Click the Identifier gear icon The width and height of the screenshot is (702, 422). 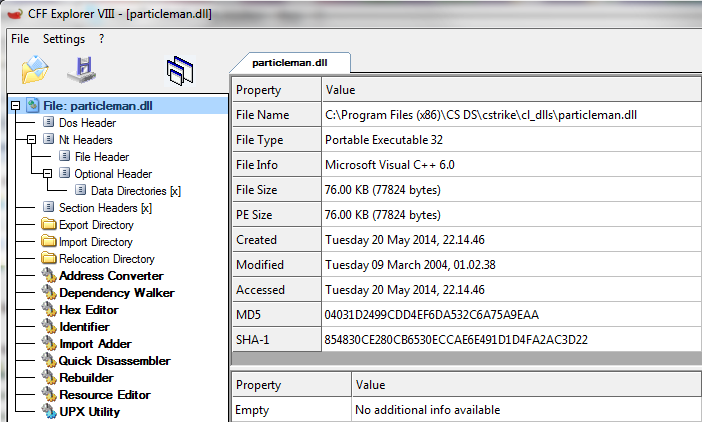49,326
